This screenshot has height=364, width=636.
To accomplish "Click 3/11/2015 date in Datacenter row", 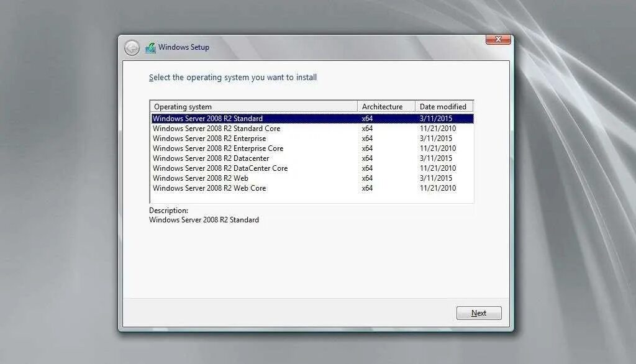I will coord(435,158).
